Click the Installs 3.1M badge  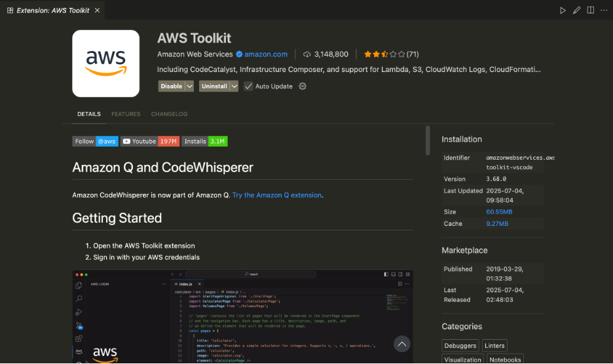coord(204,141)
